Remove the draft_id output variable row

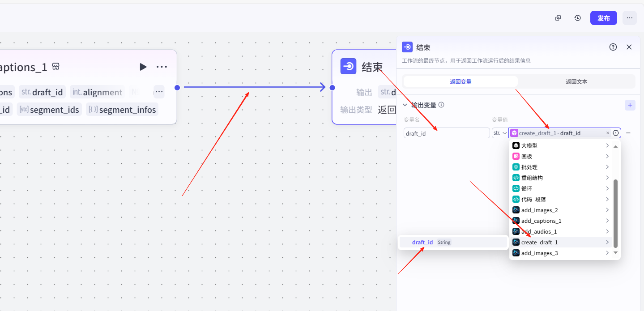(x=628, y=133)
